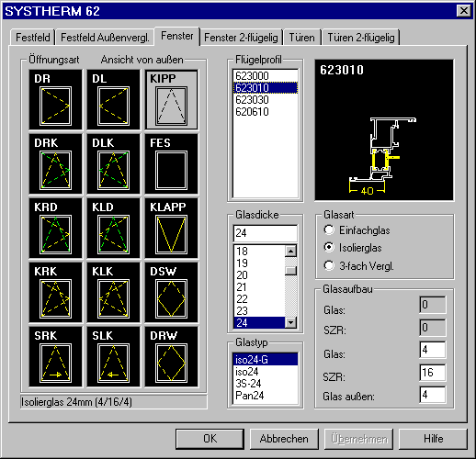Screen dimensions: 476x459
Task: Pick the KLAPP opening type icon
Action: click(171, 229)
